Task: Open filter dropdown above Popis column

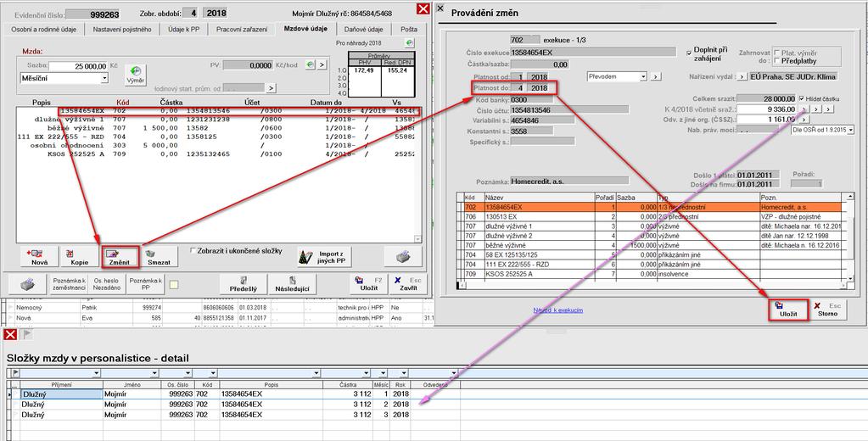Action: (316, 373)
